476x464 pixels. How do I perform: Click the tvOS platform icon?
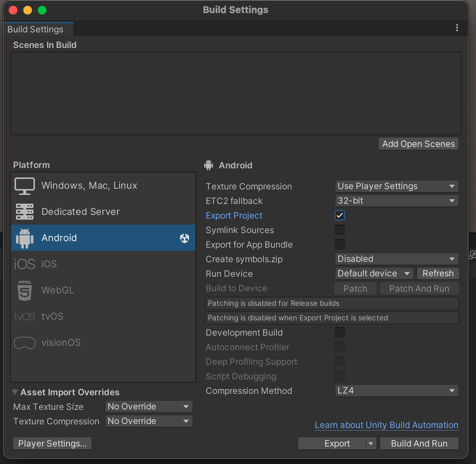(25, 317)
